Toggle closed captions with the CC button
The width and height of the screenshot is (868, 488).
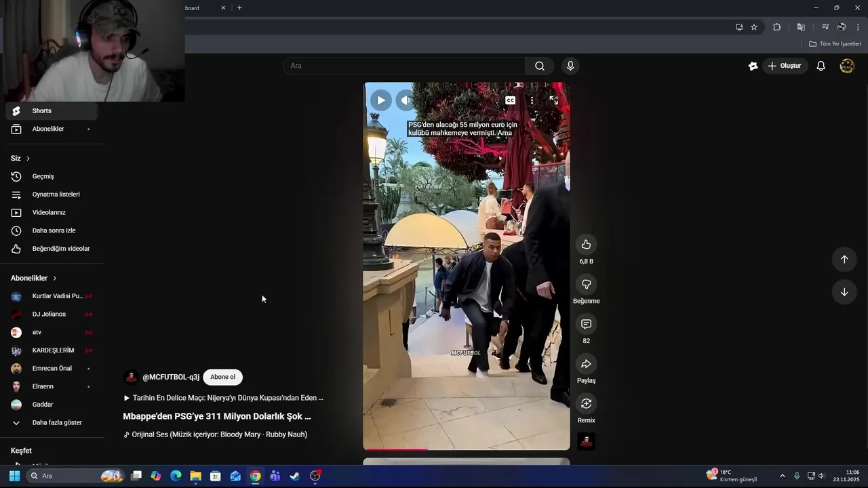(511, 100)
